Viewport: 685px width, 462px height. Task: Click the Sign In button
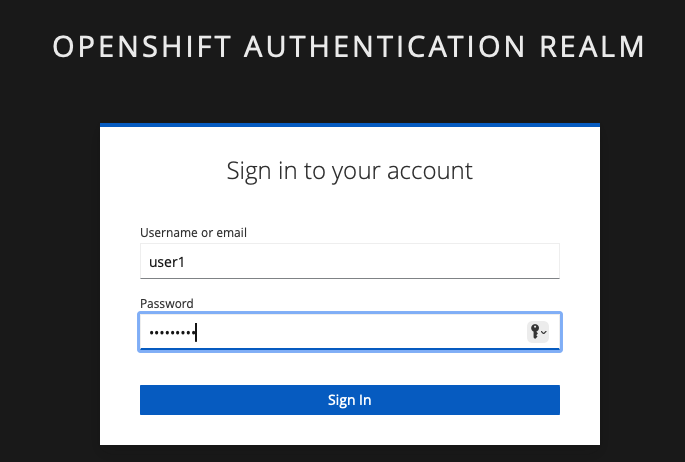pos(349,400)
